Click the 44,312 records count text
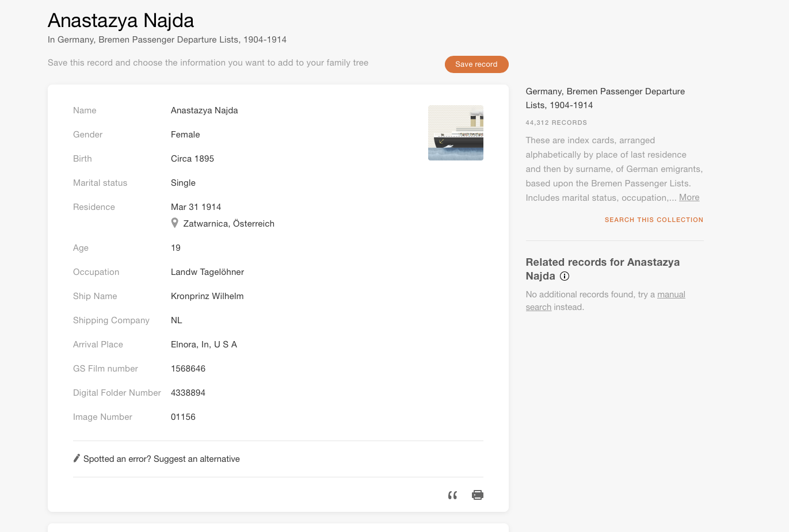 (x=556, y=123)
